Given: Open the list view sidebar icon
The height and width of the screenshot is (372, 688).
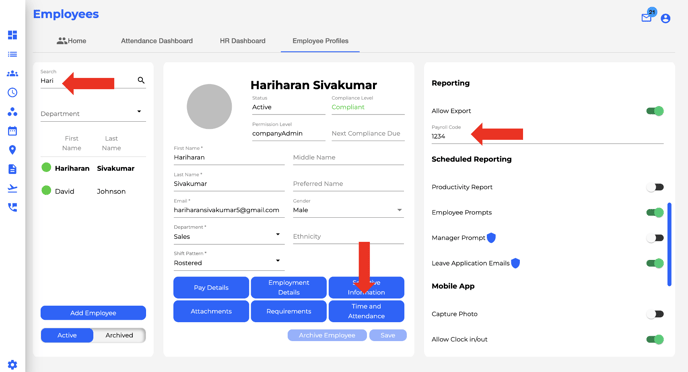Looking at the screenshot, I should point(12,54).
